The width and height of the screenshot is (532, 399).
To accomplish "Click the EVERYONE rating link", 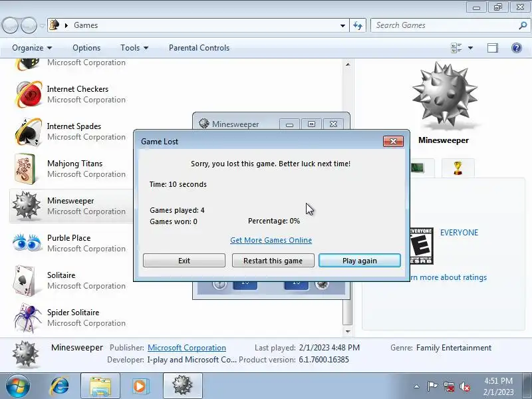I will coord(459,232).
